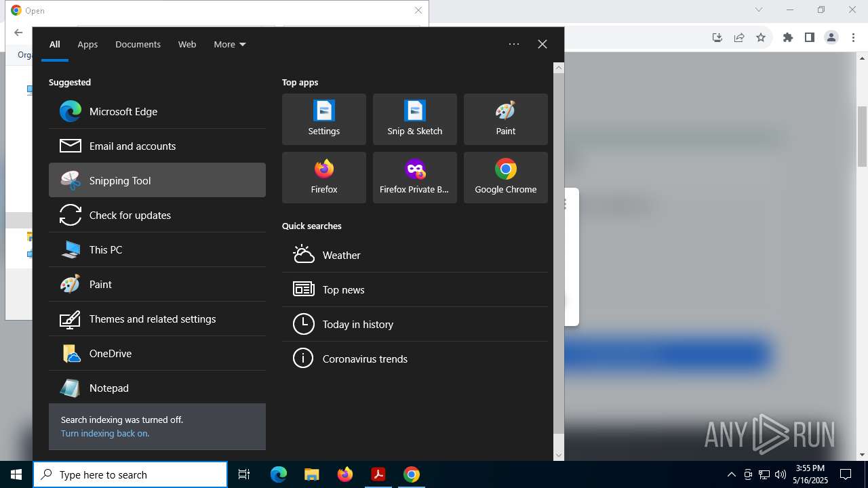868x488 pixels.
Task: Run Weather quick search
Action: pos(415,255)
